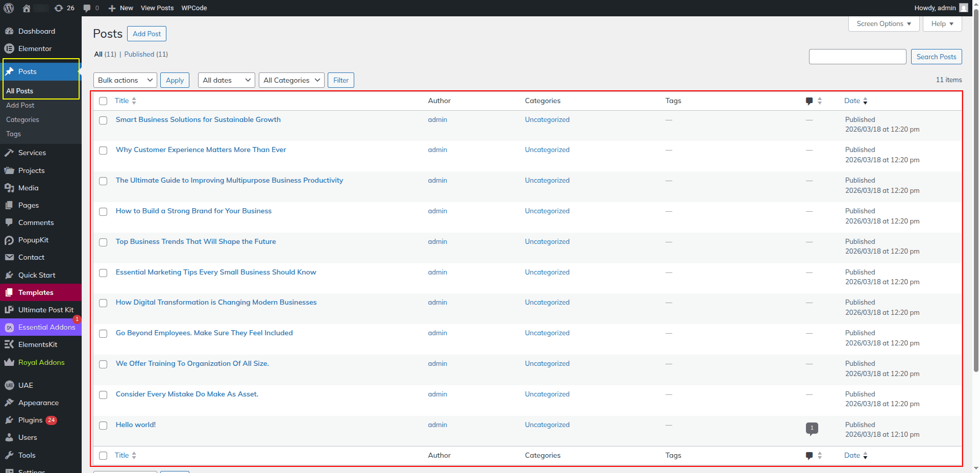Open the UAE icon in sidebar
The image size is (980, 473).
click(x=9, y=385)
